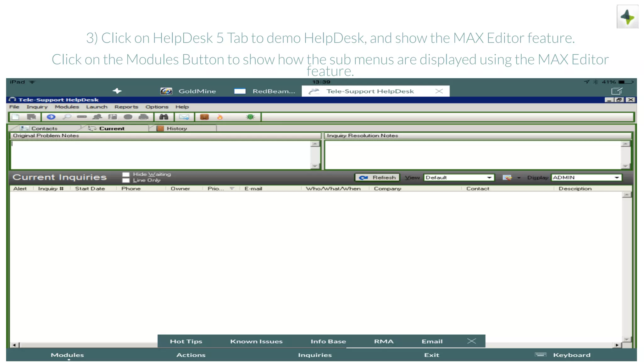Tap the Modules button in bottom bar

coord(67,355)
